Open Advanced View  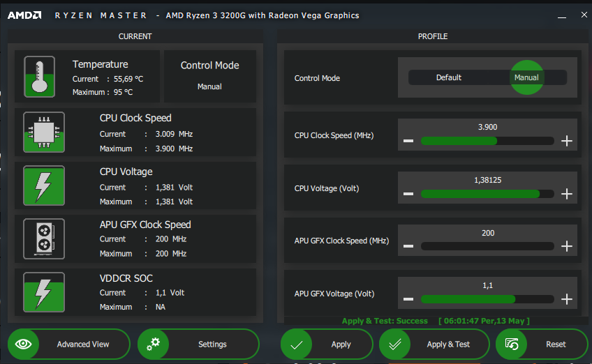[68, 344]
